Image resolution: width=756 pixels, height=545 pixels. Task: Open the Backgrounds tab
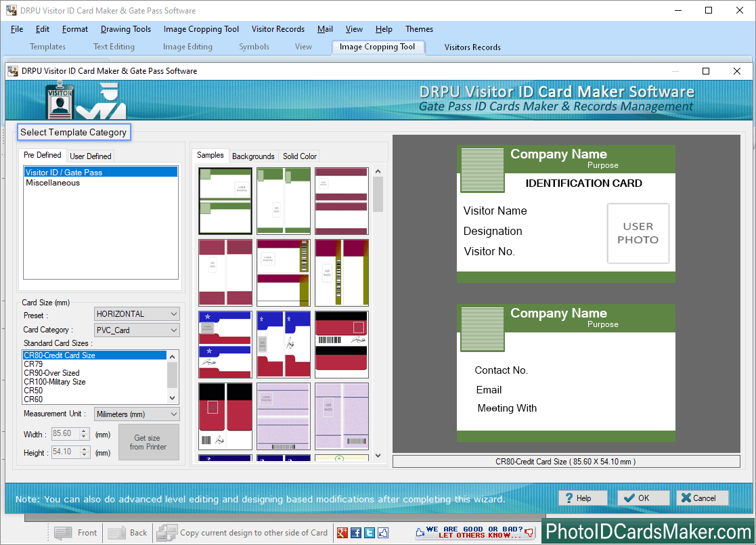point(253,156)
